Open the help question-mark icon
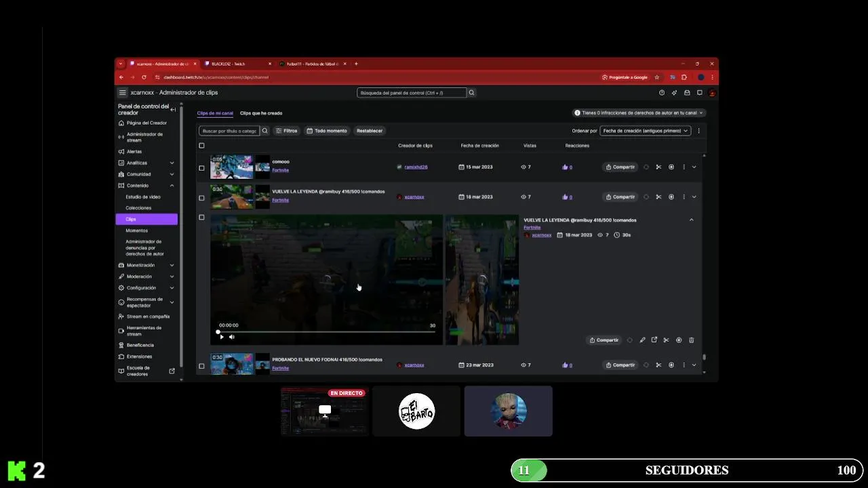This screenshot has width=868, height=488. tap(662, 93)
